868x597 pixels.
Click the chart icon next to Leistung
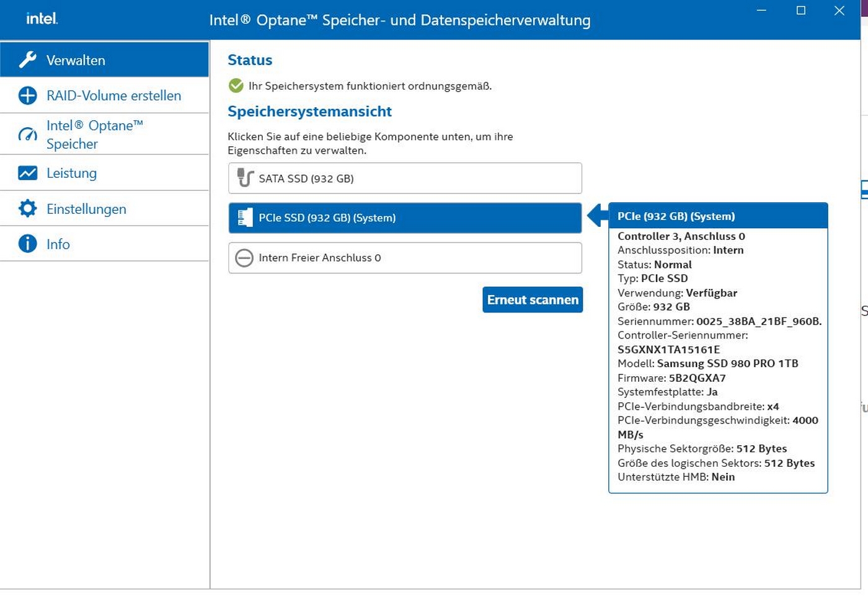click(27, 173)
